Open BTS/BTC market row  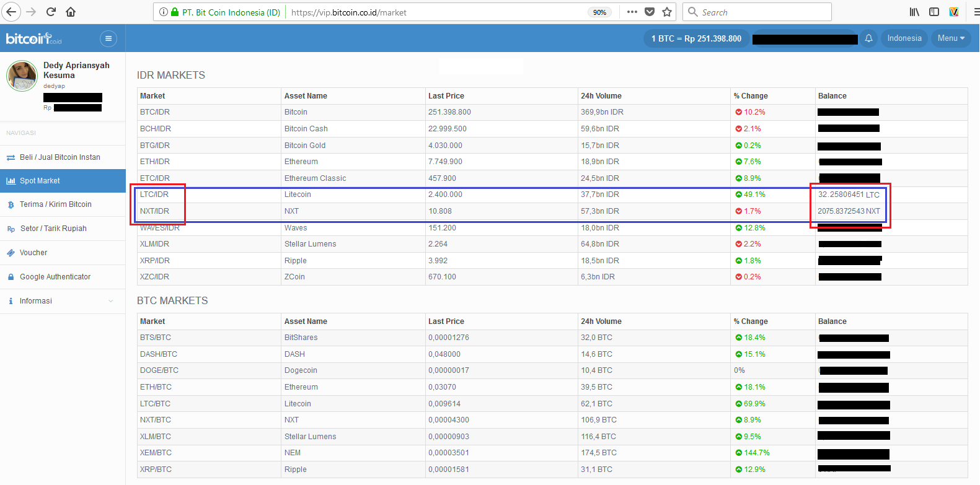click(552, 338)
